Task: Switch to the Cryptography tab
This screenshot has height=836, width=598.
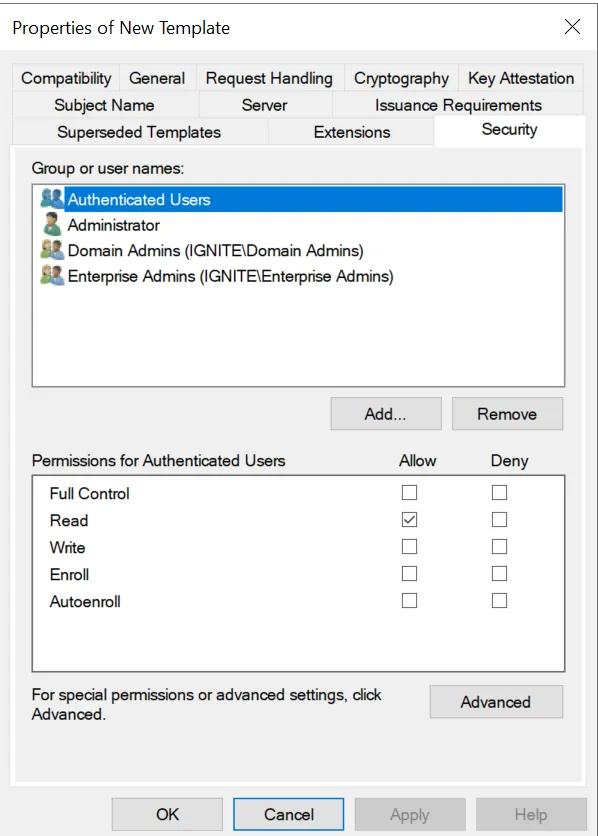Action: [x=400, y=78]
